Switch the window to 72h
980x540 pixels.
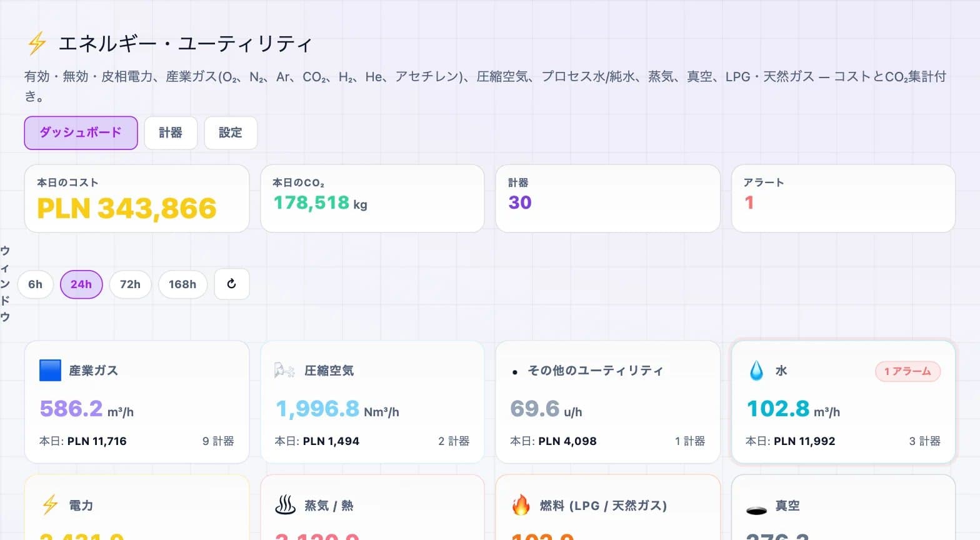coord(130,284)
